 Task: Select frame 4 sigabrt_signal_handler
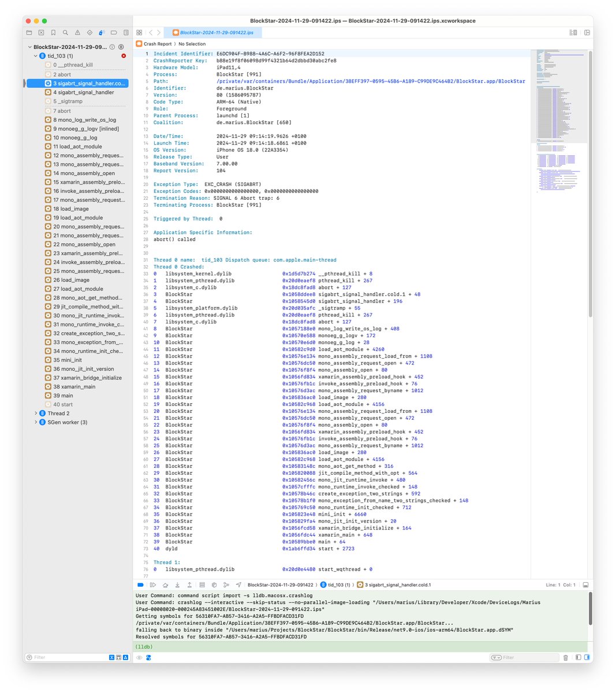(x=76, y=92)
